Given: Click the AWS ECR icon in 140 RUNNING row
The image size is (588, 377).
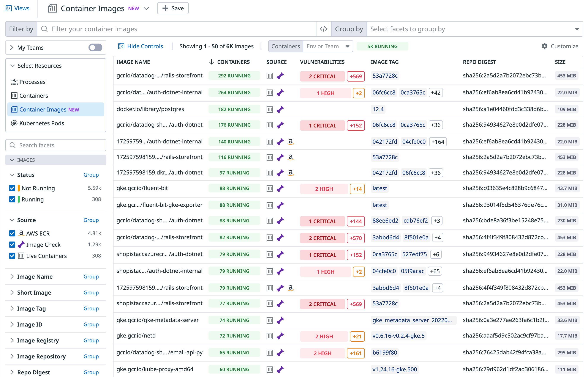Looking at the screenshot, I should tap(291, 141).
